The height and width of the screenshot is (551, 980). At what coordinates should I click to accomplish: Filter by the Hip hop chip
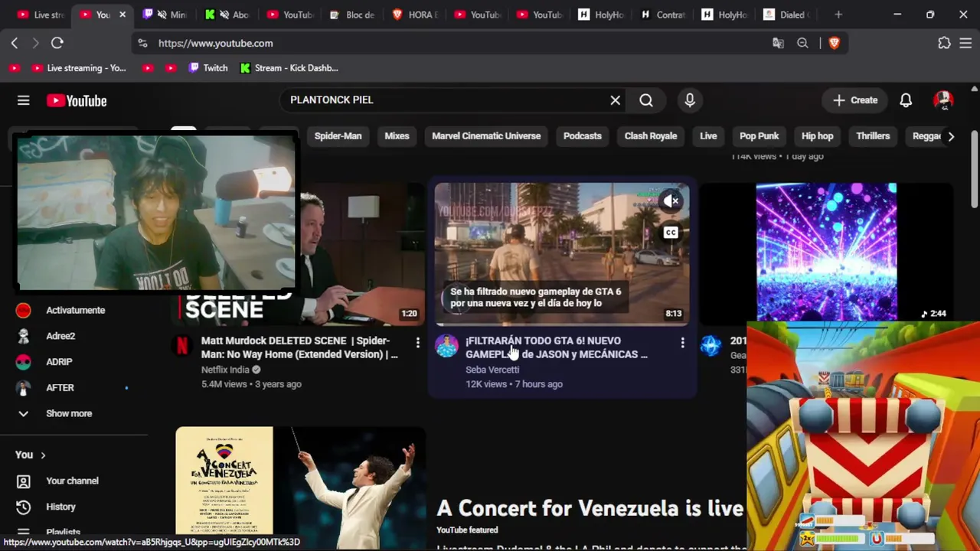[x=817, y=136]
